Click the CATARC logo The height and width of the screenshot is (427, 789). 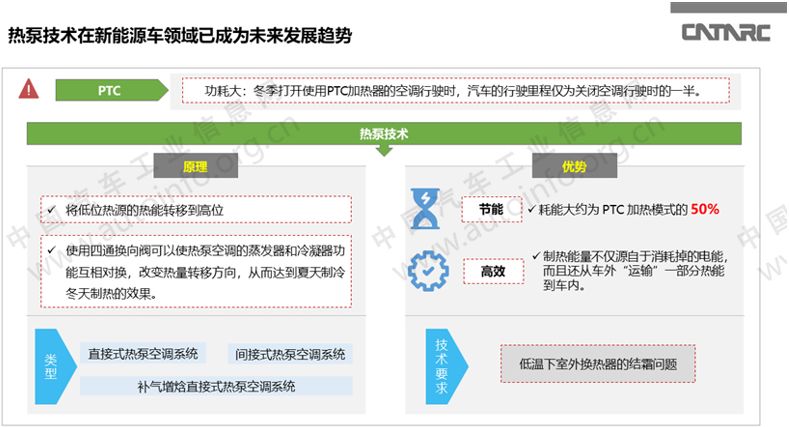click(x=726, y=33)
